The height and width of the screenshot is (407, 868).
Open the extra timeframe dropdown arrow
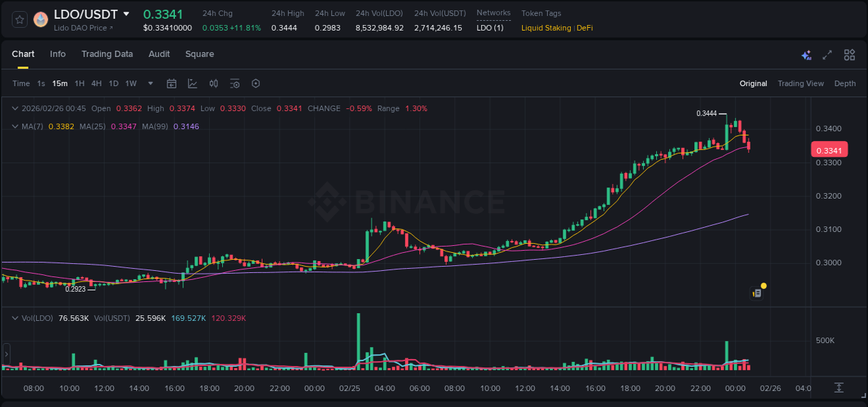(x=149, y=83)
